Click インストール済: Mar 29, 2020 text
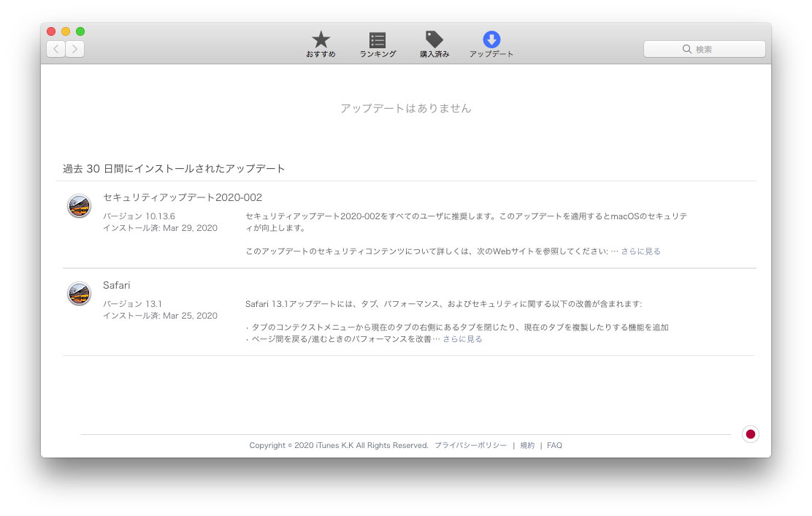The height and width of the screenshot is (516, 812). pos(160,228)
